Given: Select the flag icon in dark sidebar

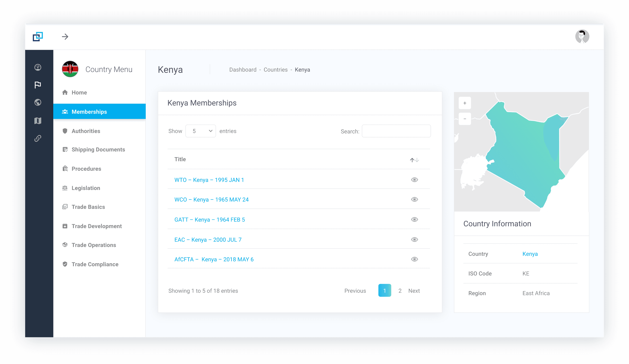Looking at the screenshot, I should [38, 85].
